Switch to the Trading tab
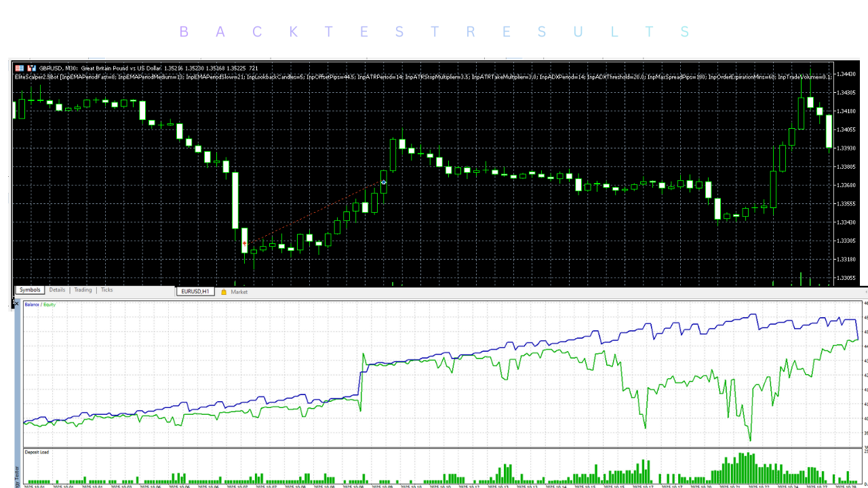 tap(83, 289)
